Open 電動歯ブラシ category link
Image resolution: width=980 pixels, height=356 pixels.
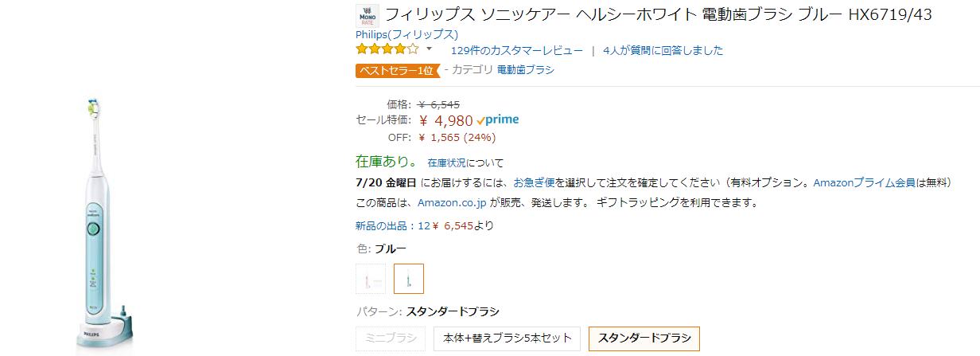pos(525,70)
